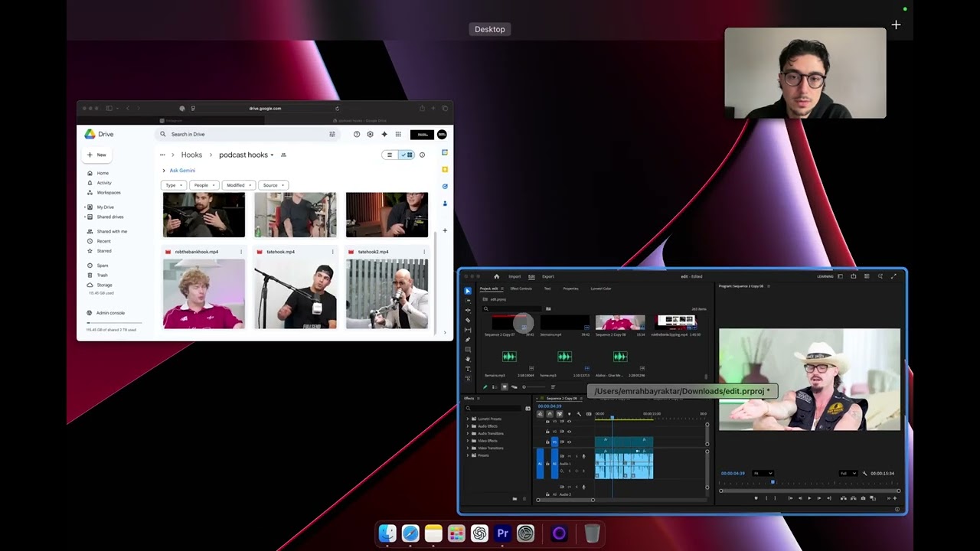Viewport: 980px width, 551px height.
Task: Open the People filter dropdown in Drive
Action: point(204,185)
